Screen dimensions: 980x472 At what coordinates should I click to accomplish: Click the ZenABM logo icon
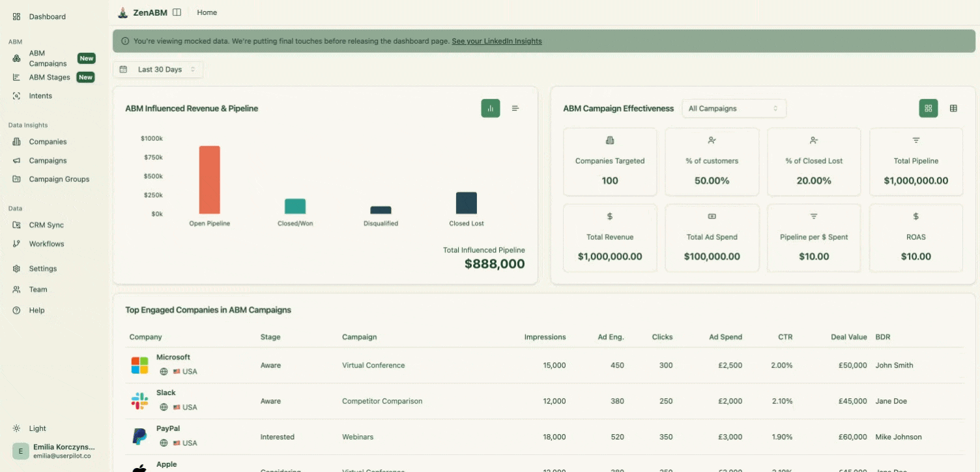click(122, 12)
